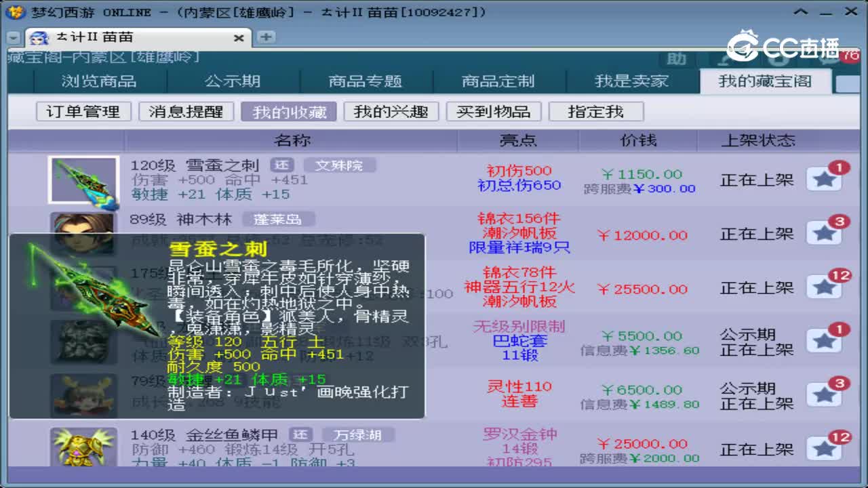Viewport: 868px width, 488px height.
Task: Select 我的兴趣
Action: pos(391,111)
